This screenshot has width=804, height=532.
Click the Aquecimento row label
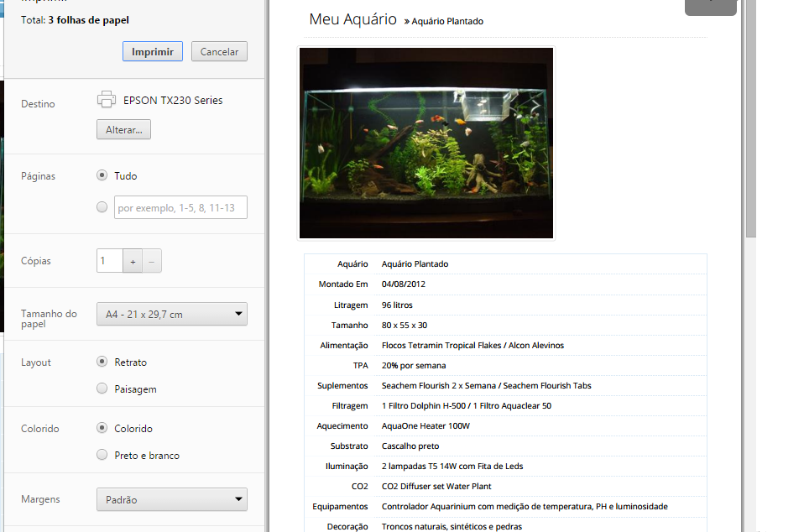[342, 426]
